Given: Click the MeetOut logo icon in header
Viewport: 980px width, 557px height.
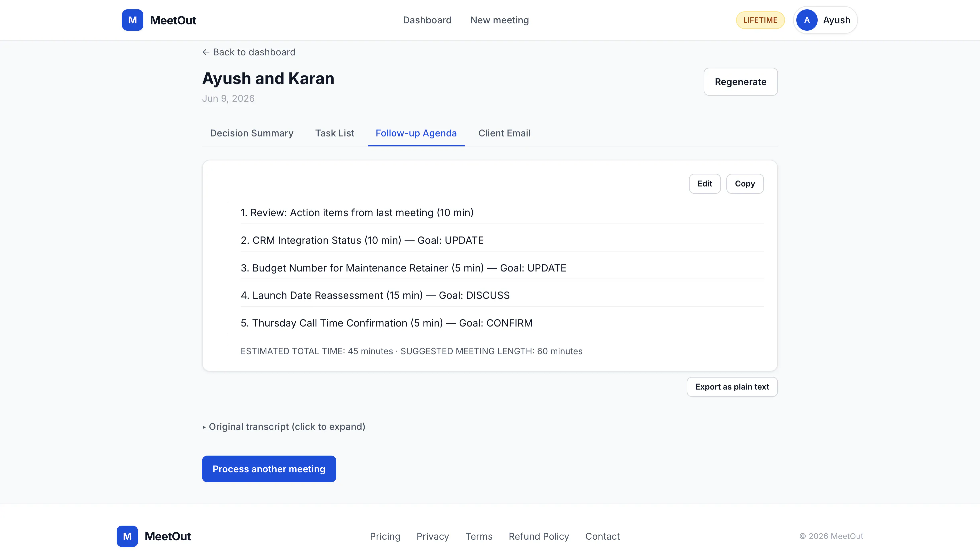Looking at the screenshot, I should pos(132,20).
